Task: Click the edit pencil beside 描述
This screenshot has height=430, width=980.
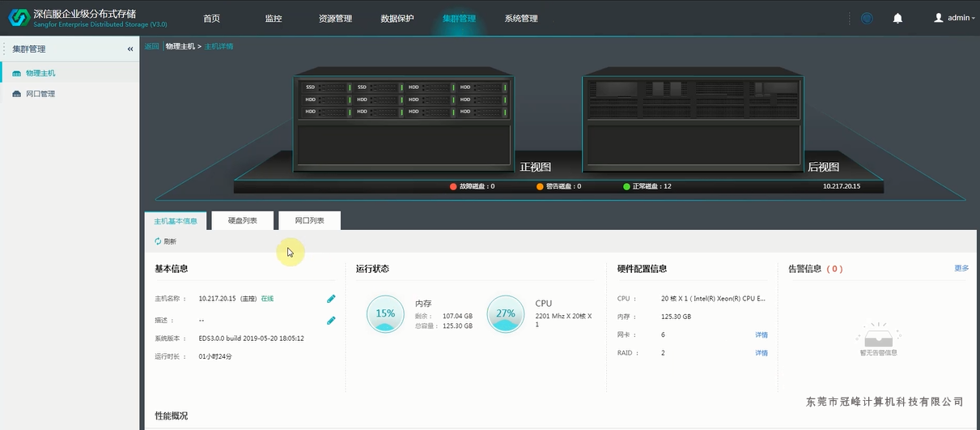Action: [331, 321]
